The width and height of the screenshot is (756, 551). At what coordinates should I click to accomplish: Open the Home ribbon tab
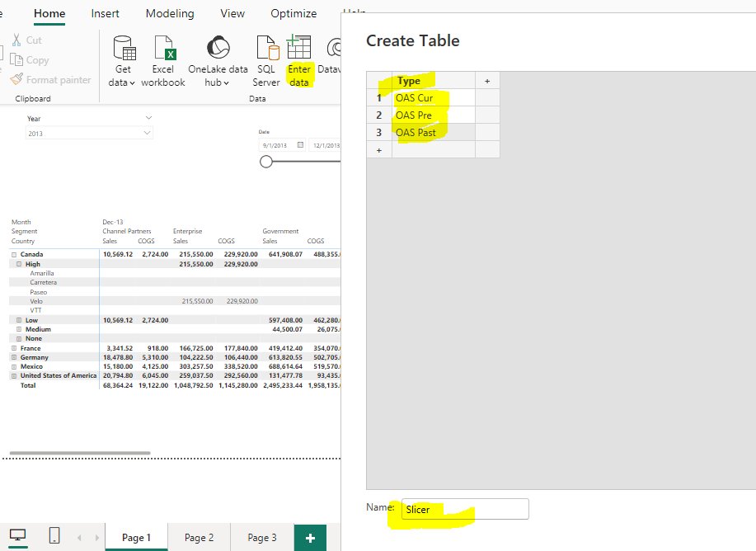[49, 13]
